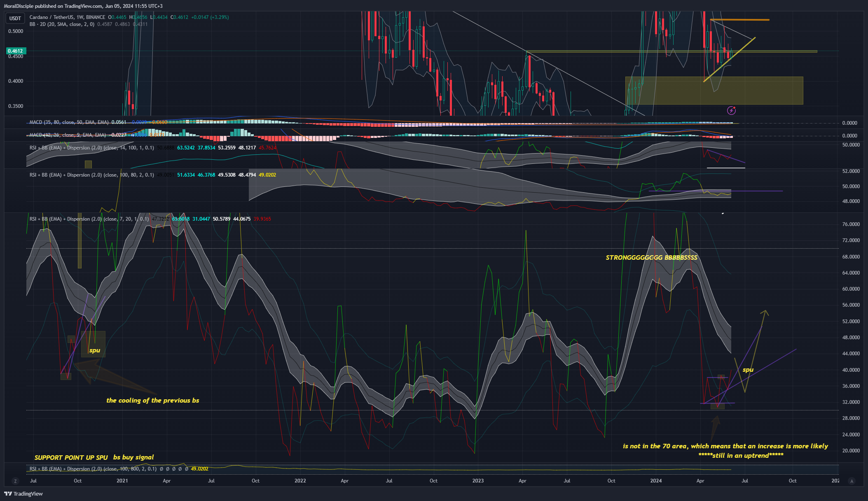
Task: Click the TradingView logo at bottom left
Action: pyautogui.click(x=23, y=494)
